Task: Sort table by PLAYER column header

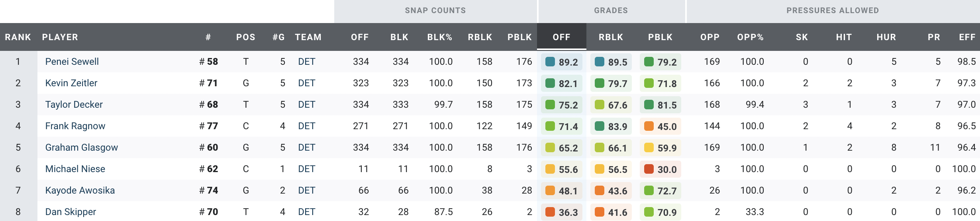Action: pyautogui.click(x=60, y=37)
